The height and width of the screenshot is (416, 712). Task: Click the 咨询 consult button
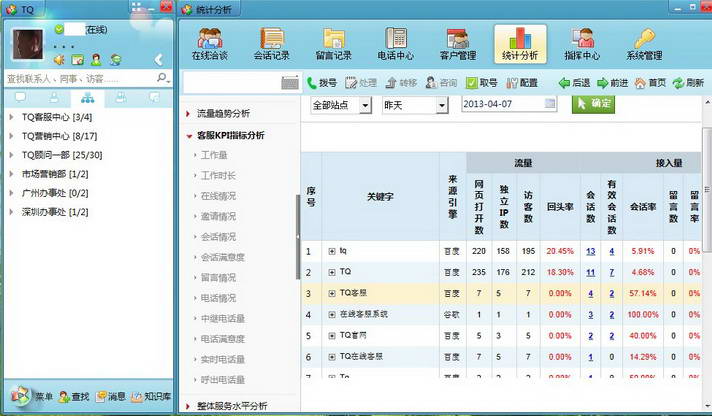441,83
